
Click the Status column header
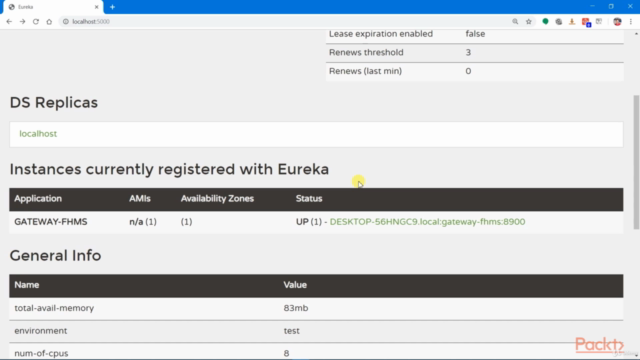coord(309,199)
